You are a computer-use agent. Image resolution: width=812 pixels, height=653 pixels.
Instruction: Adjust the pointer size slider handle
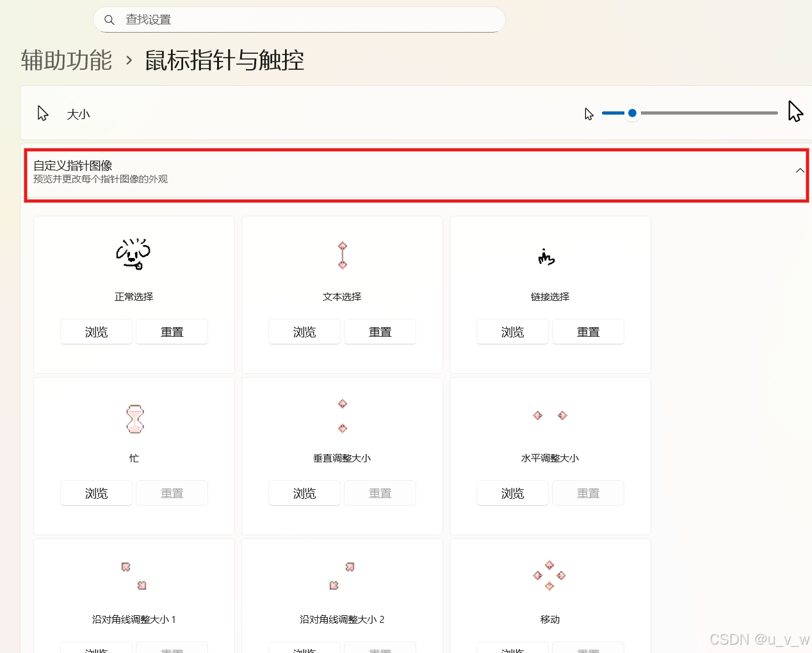pos(632,113)
